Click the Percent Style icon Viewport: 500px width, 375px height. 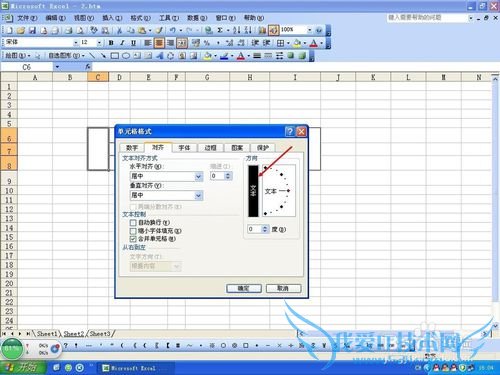(x=207, y=43)
